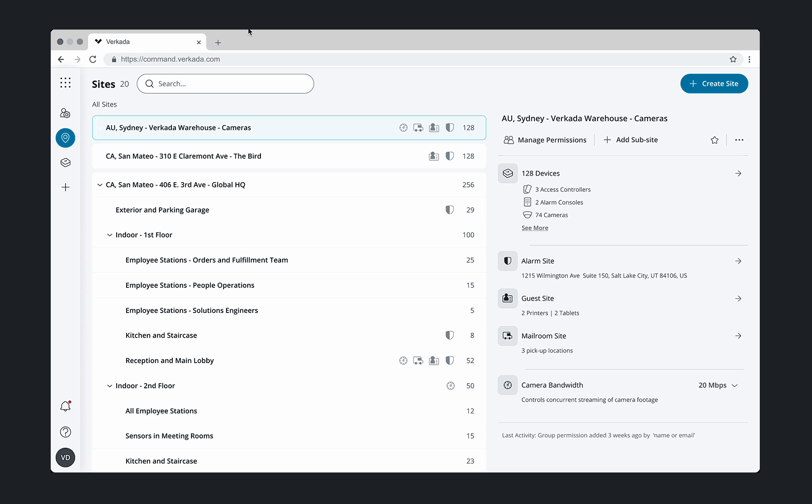Select CA, San Mateo - The Bird site row
This screenshot has width=812, height=504.
click(x=289, y=156)
